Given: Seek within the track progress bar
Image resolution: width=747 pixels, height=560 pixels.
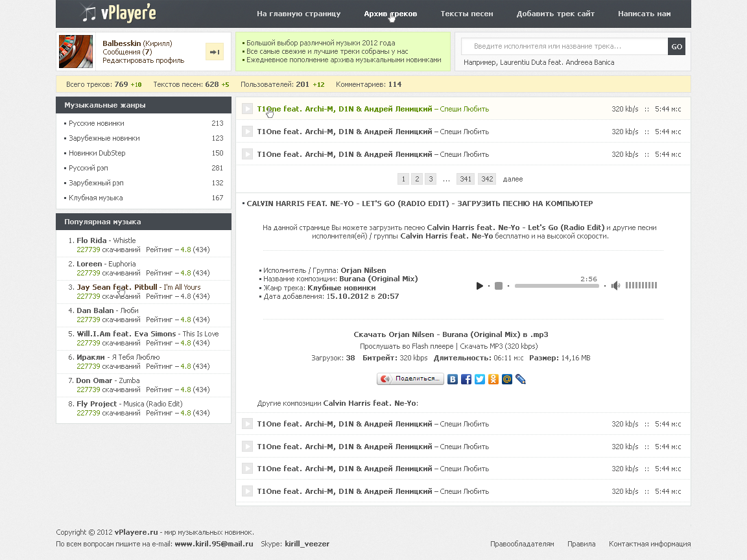Looking at the screenshot, I should tap(556, 286).
